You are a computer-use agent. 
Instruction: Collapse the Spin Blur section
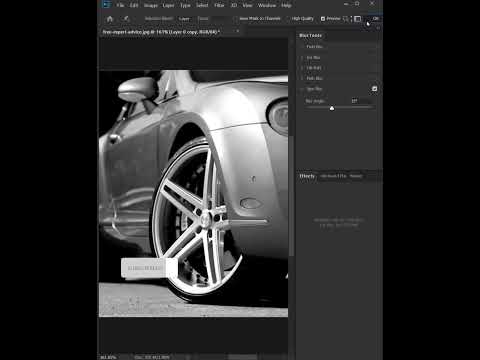pyautogui.click(x=302, y=89)
